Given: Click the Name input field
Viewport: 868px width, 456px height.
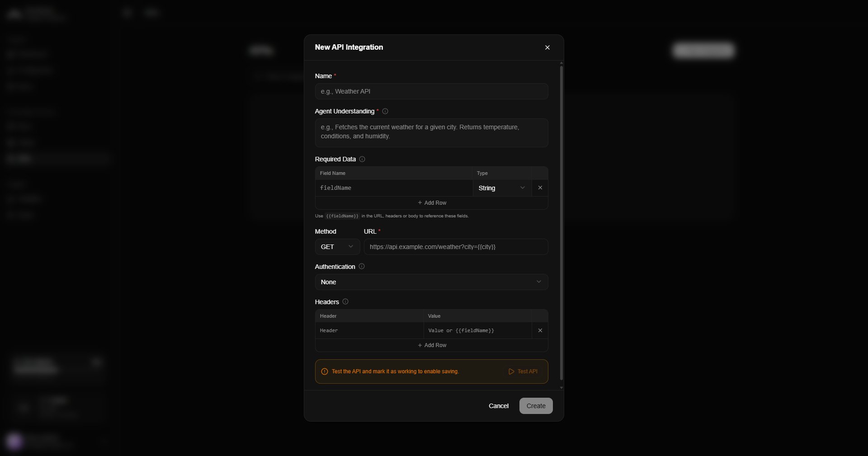Looking at the screenshot, I should click(x=431, y=91).
